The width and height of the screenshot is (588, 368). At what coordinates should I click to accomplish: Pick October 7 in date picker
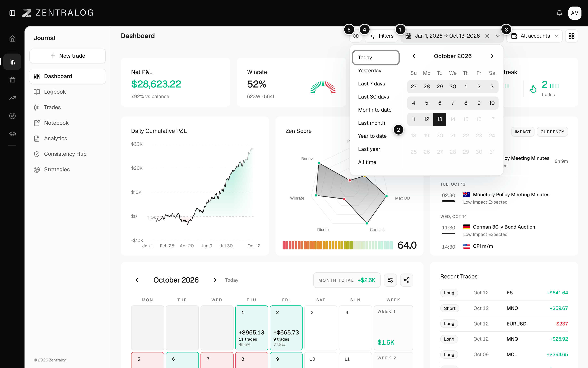[x=453, y=103]
